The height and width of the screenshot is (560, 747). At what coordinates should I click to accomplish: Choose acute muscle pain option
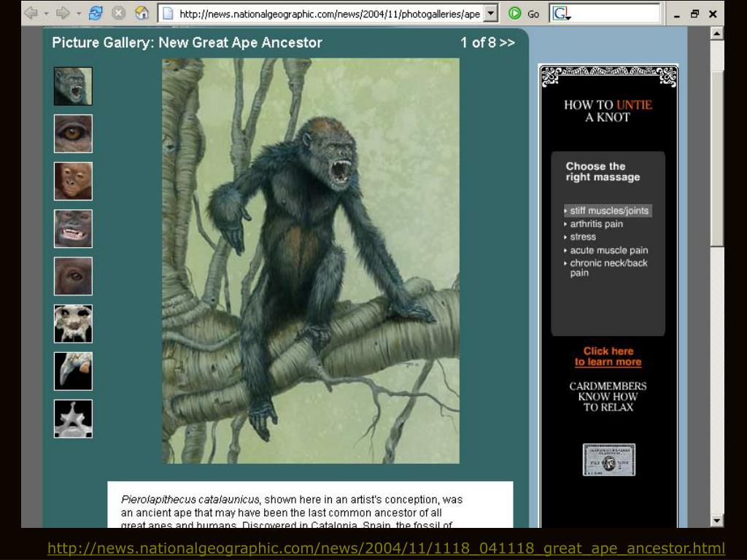pos(606,250)
